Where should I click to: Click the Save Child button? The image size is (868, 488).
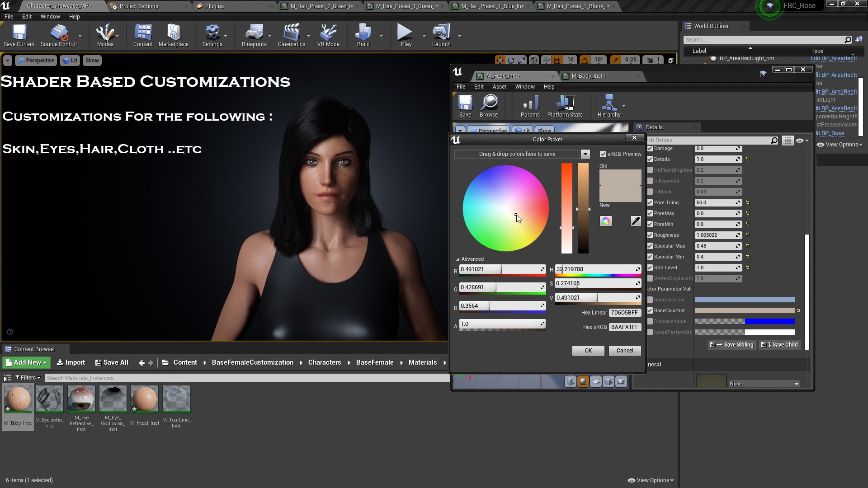(x=779, y=345)
